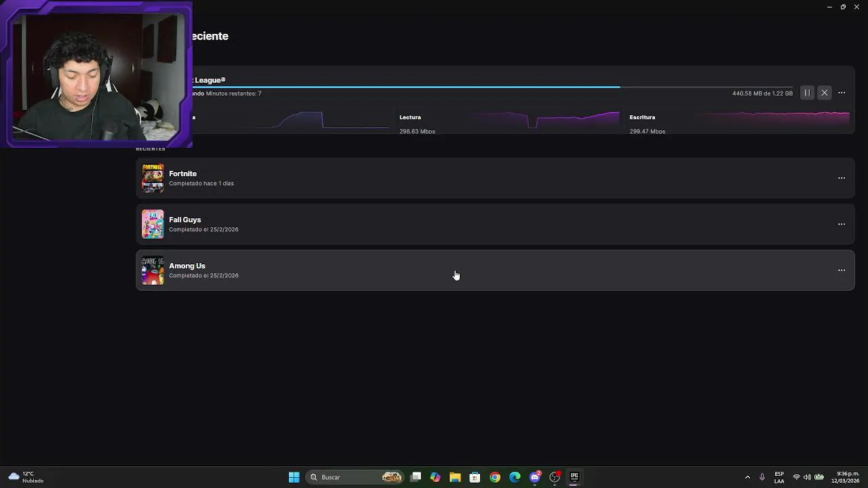Click the taskbar Buscar search box

355,477
